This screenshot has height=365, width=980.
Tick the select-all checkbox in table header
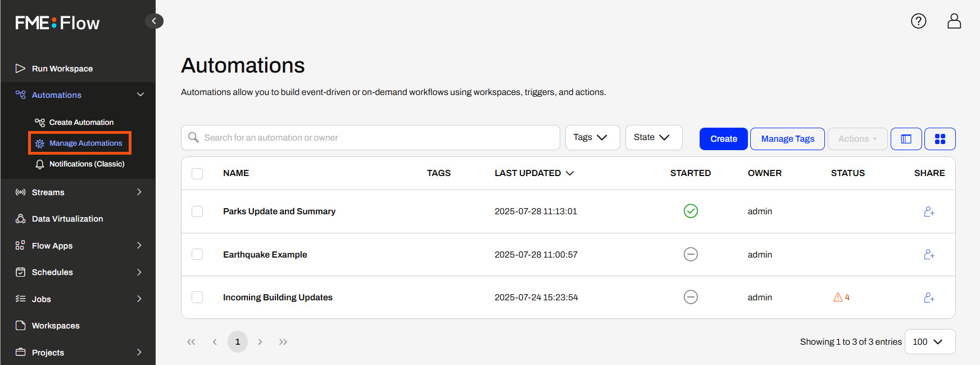(x=197, y=174)
